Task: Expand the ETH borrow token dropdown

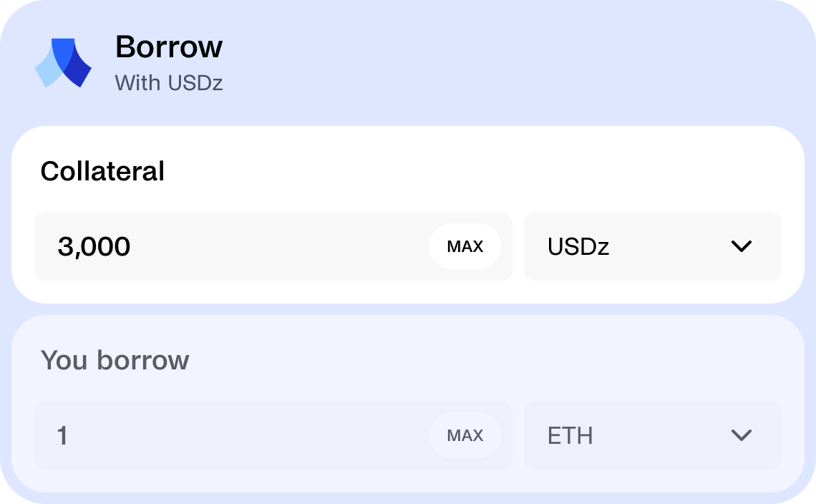Action: coord(652,435)
